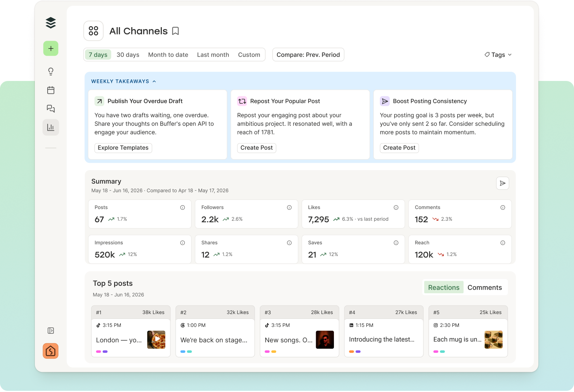Select the bar chart analytics icon

[51, 127]
